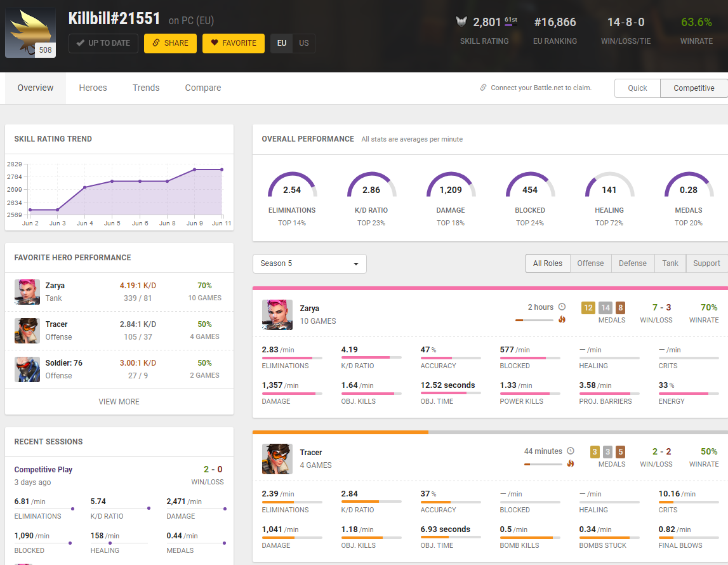Screen dimensions: 728x565
Task: Click Tracer 2.84:1 K/D text
Action: click(x=138, y=324)
